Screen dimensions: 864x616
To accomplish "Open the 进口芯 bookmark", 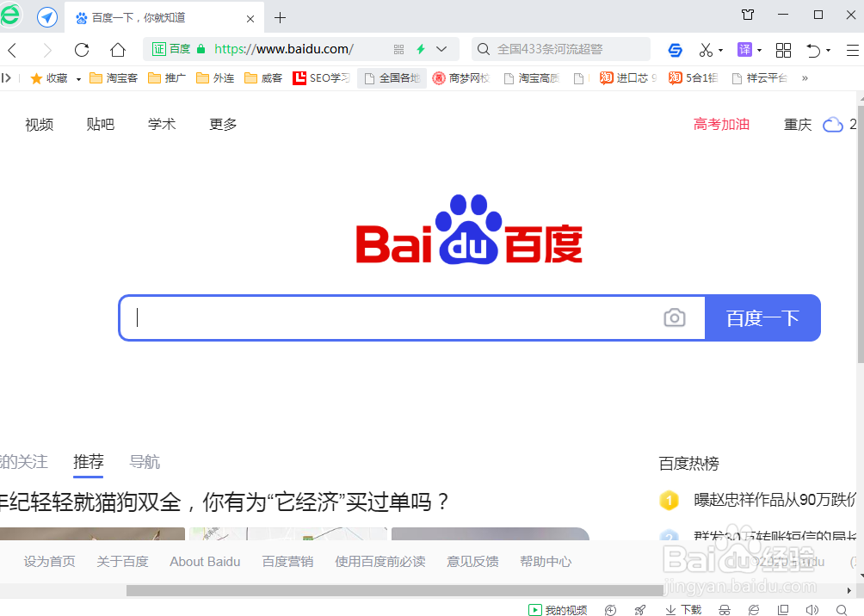I will tap(628, 78).
